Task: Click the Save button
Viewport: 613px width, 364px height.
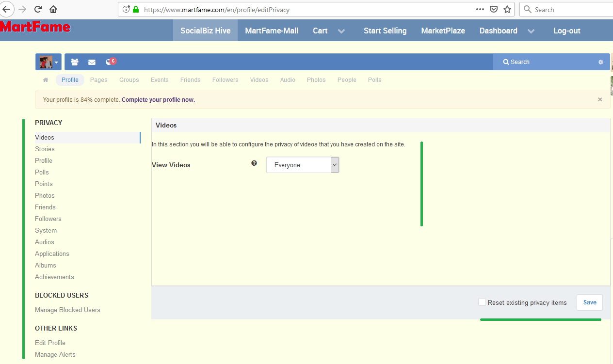Action: click(x=590, y=302)
